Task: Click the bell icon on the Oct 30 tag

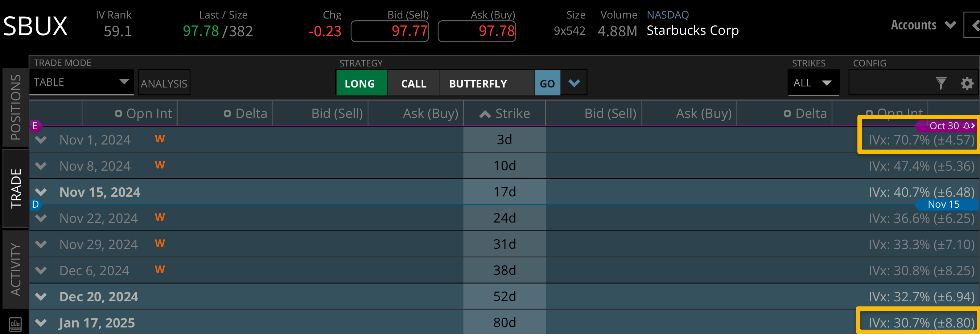Action: tap(966, 126)
